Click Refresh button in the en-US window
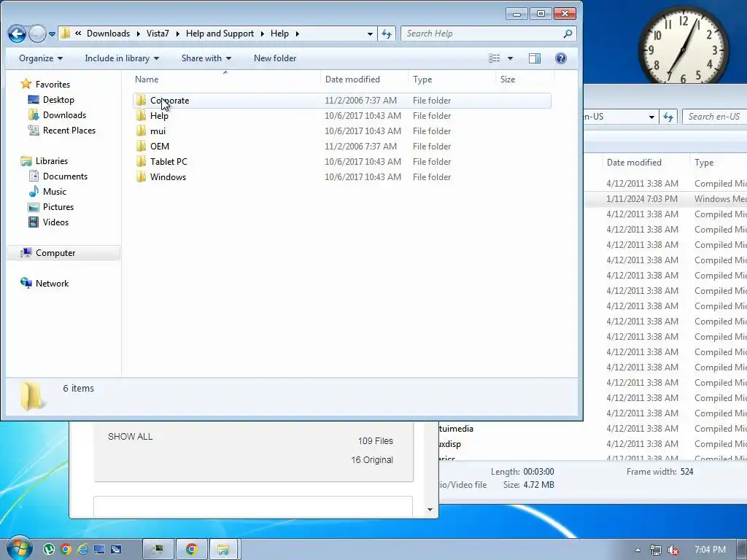Image resolution: width=747 pixels, height=560 pixels. tap(668, 117)
